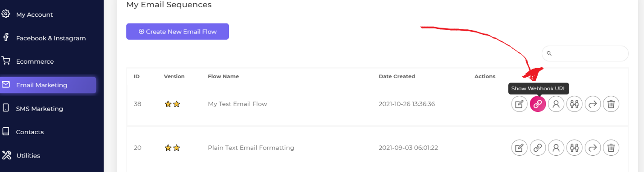Open Contacts sidebar item
This screenshot has height=172, width=644.
point(30,132)
